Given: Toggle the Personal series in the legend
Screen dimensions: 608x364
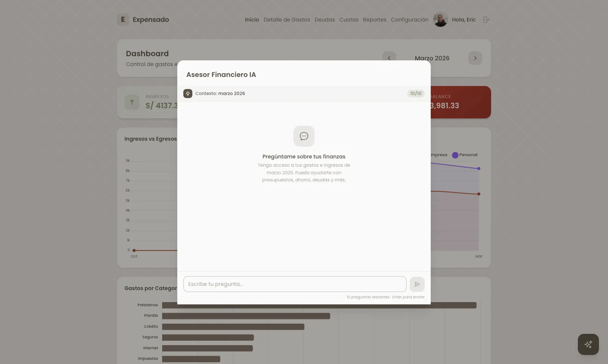Looking at the screenshot, I should [x=465, y=155].
